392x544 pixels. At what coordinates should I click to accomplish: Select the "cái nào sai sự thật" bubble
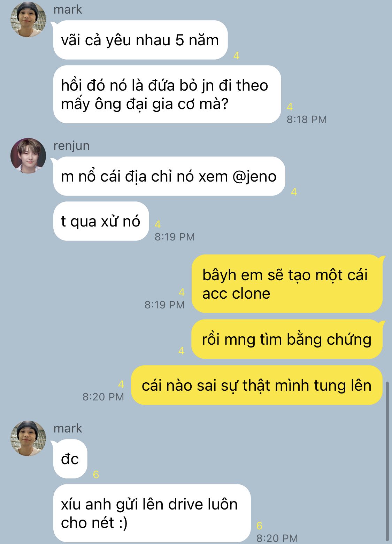(257, 385)
